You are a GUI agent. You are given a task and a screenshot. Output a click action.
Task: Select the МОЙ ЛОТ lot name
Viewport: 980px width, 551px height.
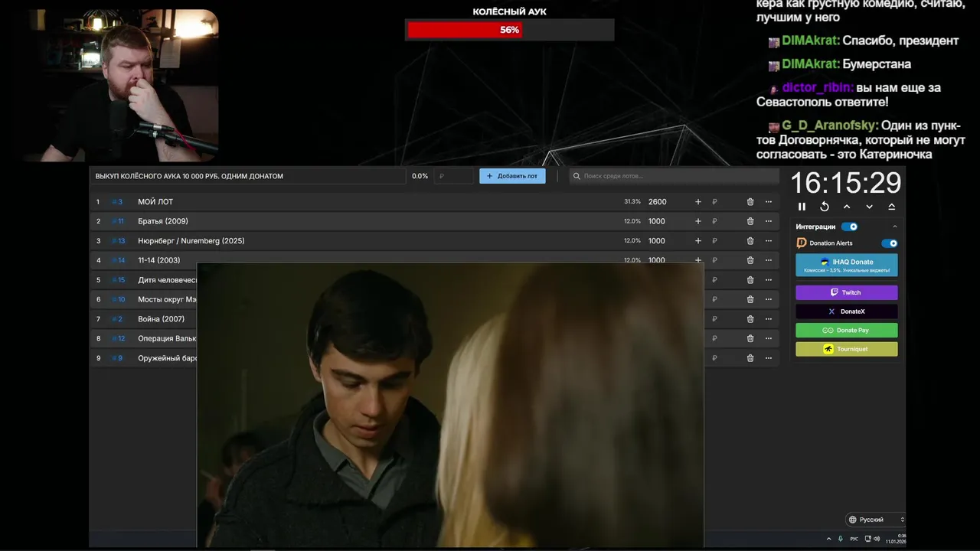click(x=155, y=202)
